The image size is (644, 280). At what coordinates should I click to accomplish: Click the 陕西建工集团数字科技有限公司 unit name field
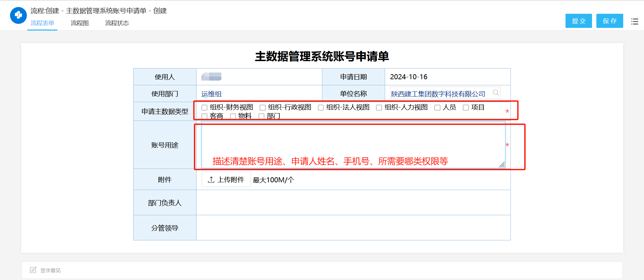pos(438,94)
